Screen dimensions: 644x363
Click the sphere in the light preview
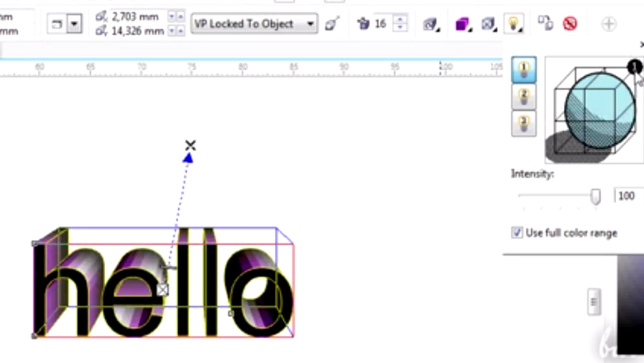pos(600,110)
